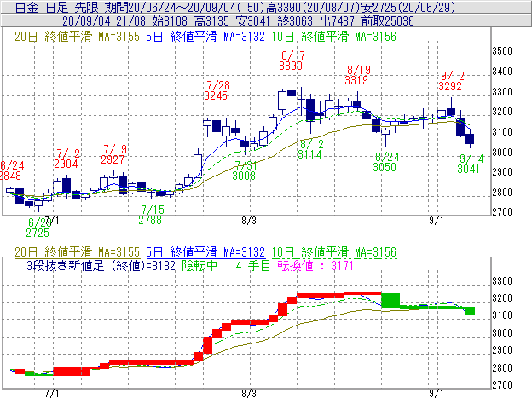Click the 8/7 3390 high label
Image resolution: width=532 pixels, height=404 pixels.
291,61
